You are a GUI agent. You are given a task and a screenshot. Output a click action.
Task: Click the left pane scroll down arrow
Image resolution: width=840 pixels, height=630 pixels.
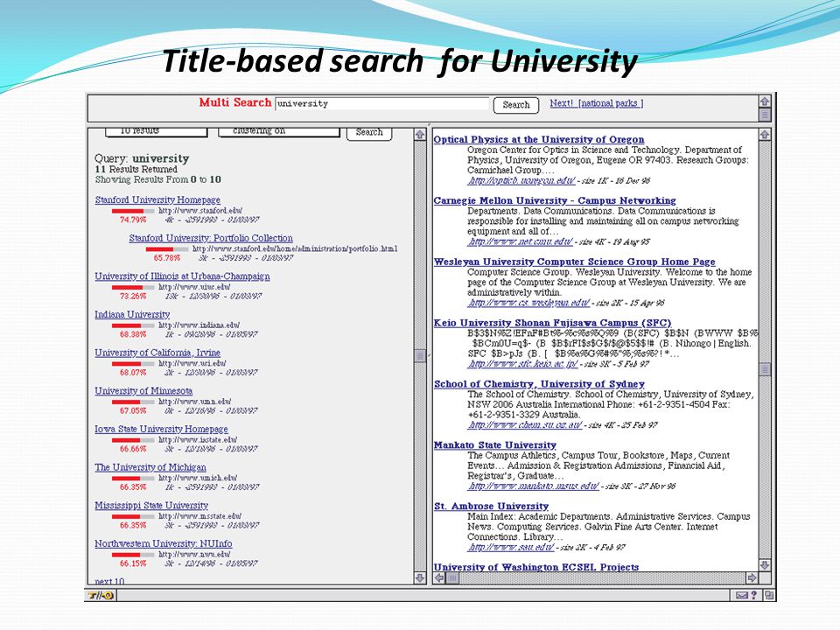click(x=420, y=577)
